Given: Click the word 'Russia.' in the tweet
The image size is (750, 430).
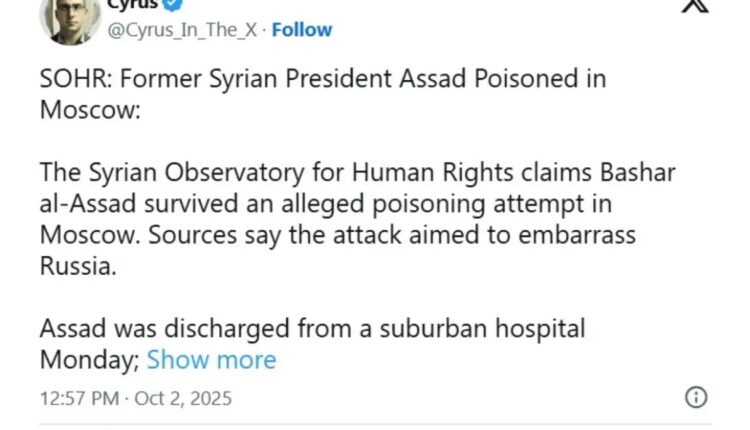Looking at the screenshot, I should (79, 266).
